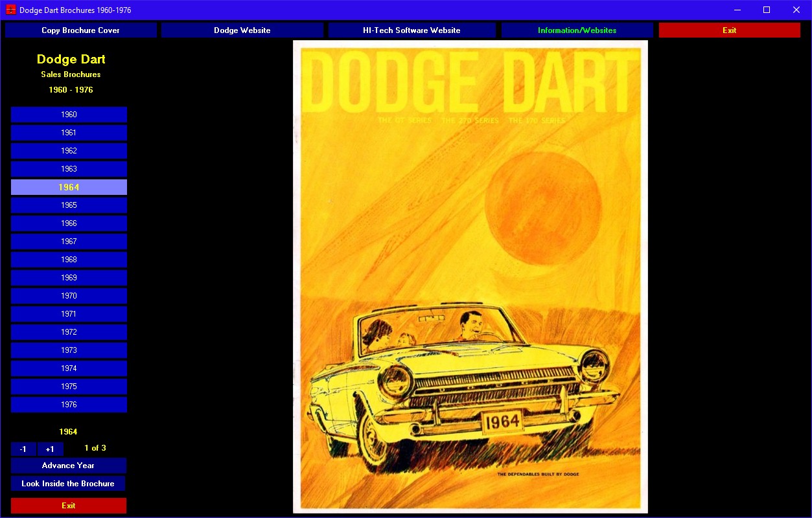Select the 1975 brochure year
Viewport: 812px width, 518px height.
click(69, 387)
